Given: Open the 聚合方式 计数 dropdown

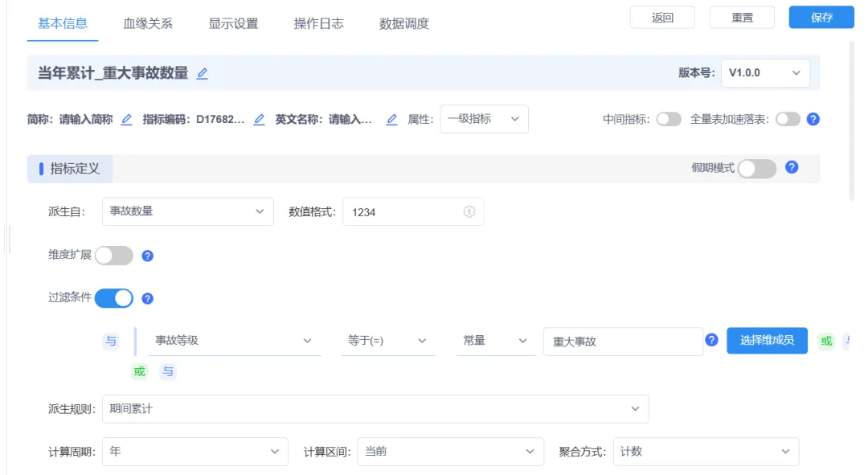Looking at the screenshot, I should 706,452.
